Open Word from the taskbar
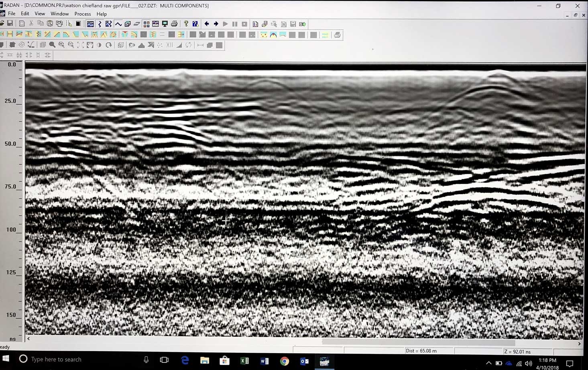 pos(264,361)
